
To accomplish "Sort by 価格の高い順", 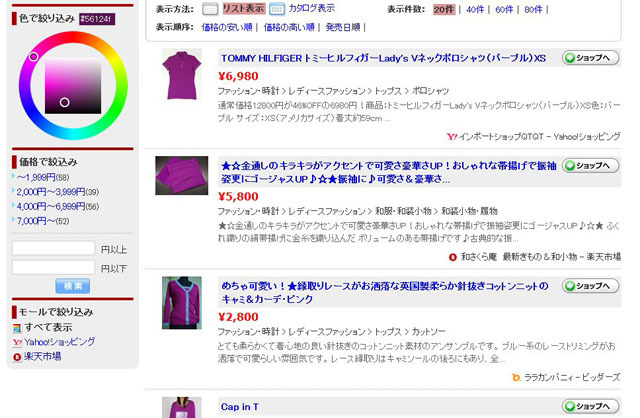I will click(x=289, y=27).
